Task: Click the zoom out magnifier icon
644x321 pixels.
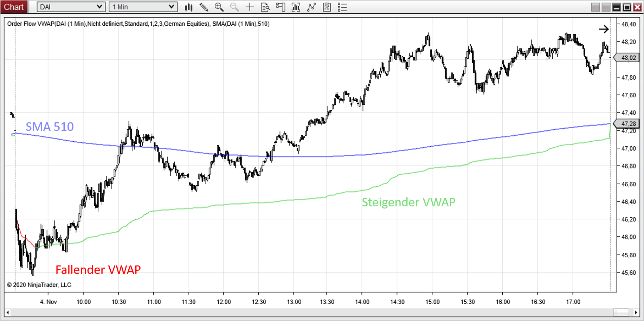Action: click(234, 7)
